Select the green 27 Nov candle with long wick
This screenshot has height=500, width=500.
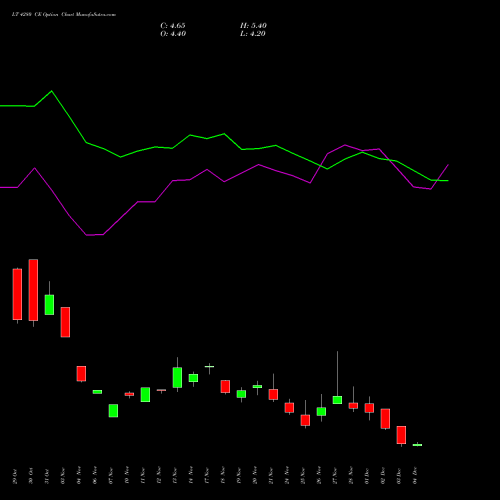point(337,400)
